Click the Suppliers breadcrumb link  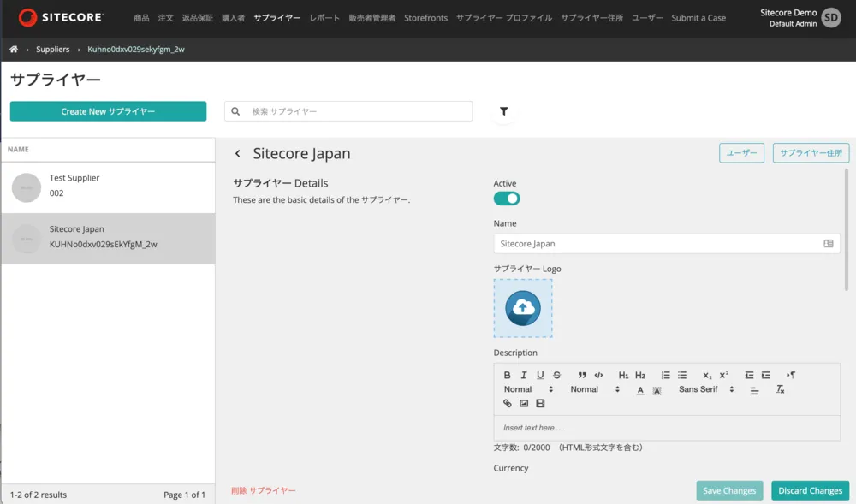52,49
